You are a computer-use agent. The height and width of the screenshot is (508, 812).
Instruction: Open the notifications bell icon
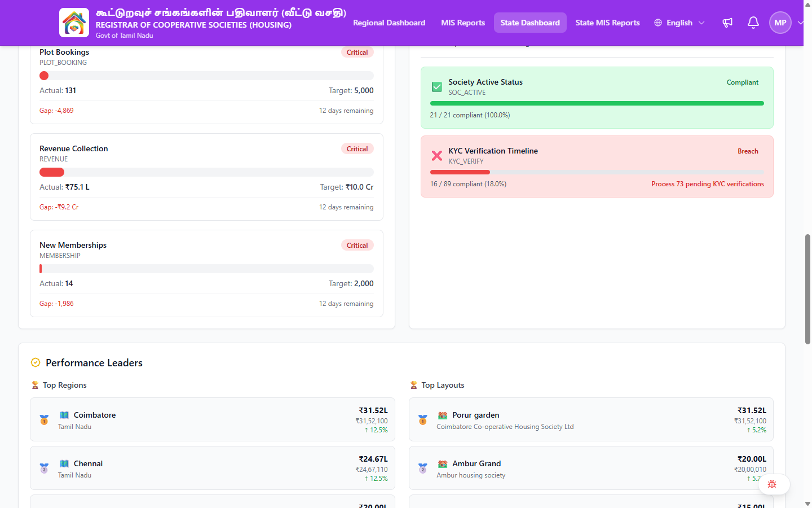753,23
